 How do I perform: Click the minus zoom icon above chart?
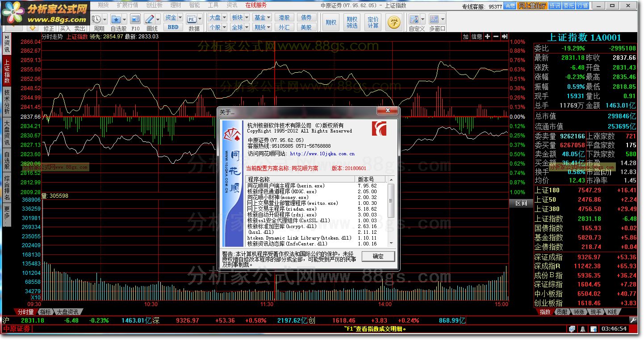(496, 37)
